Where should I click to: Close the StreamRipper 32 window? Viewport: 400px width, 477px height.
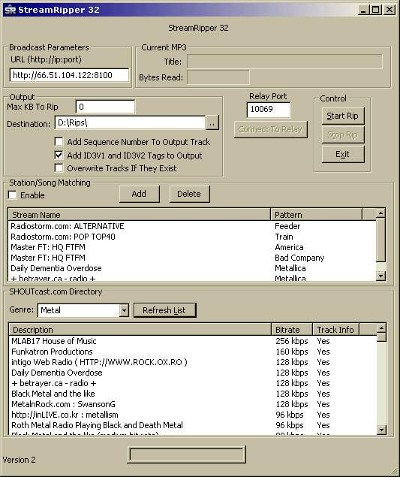pos(389,10)
